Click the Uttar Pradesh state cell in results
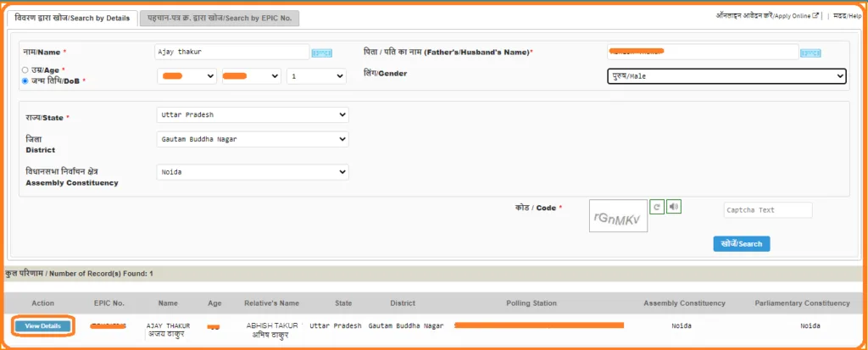The width and height of the screenshot is (868, 350). 336,325
